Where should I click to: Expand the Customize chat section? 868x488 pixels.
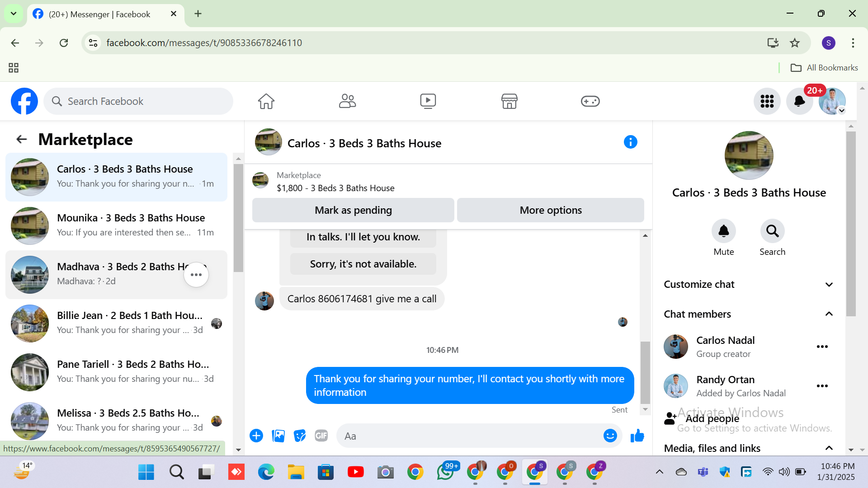pyautogui.click(x=748, y=285)
